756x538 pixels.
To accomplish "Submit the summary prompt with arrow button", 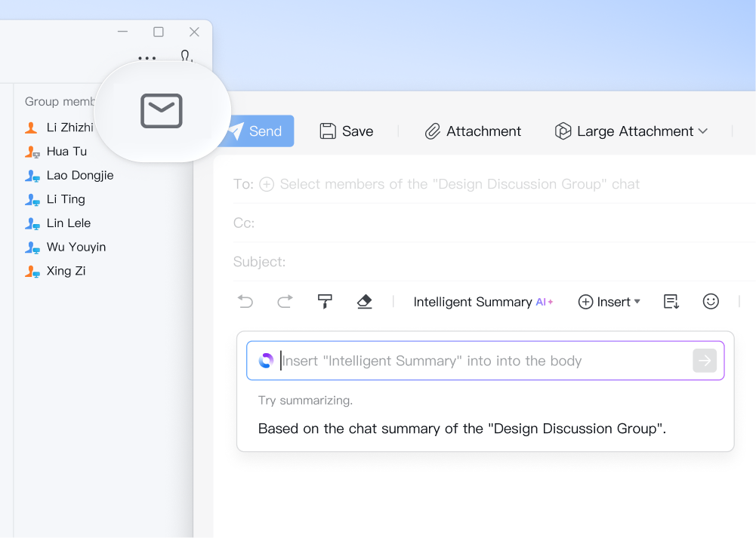I will click(x=704, y=361).
